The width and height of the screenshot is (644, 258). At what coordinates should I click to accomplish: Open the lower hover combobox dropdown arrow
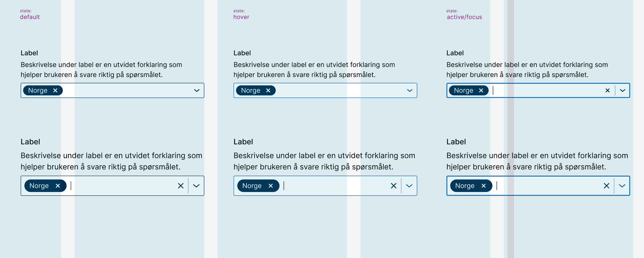coord(409,185)
